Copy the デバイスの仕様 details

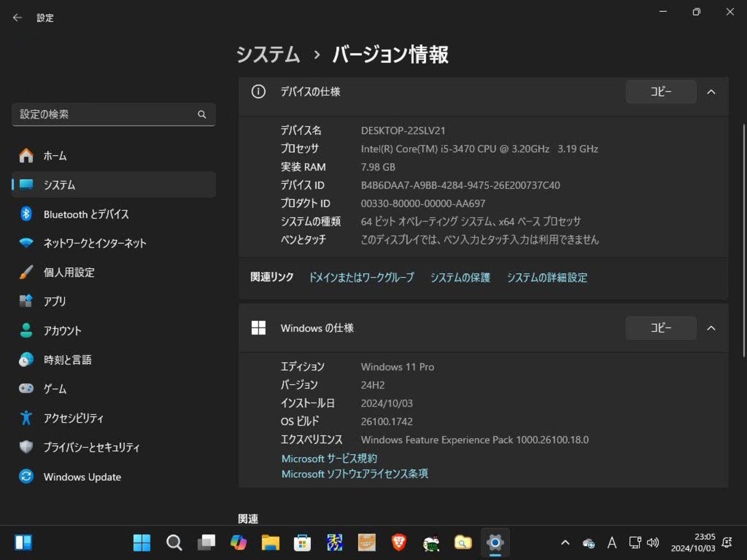click(661, 92)
